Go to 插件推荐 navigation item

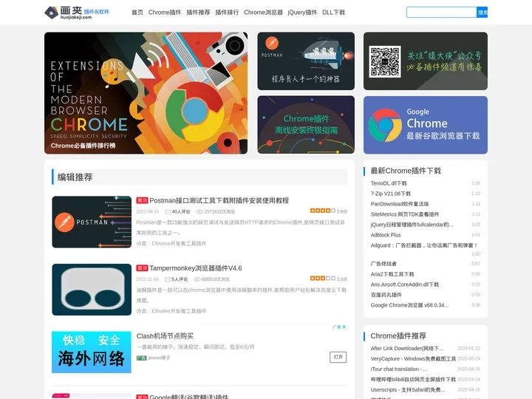[x=198, y=13]
